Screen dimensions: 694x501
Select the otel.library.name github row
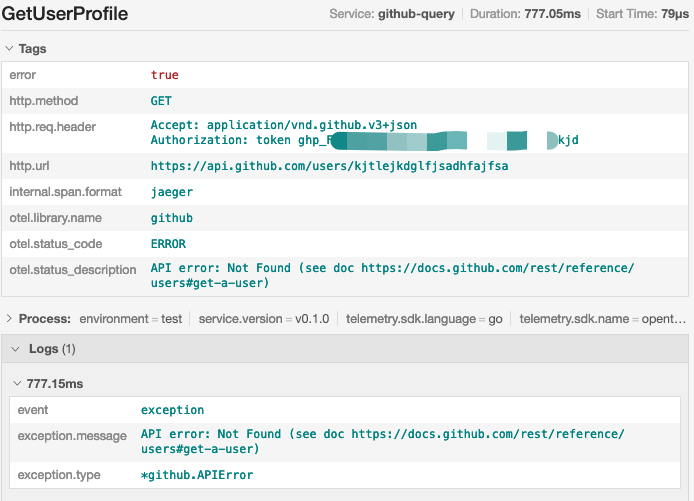172,218
